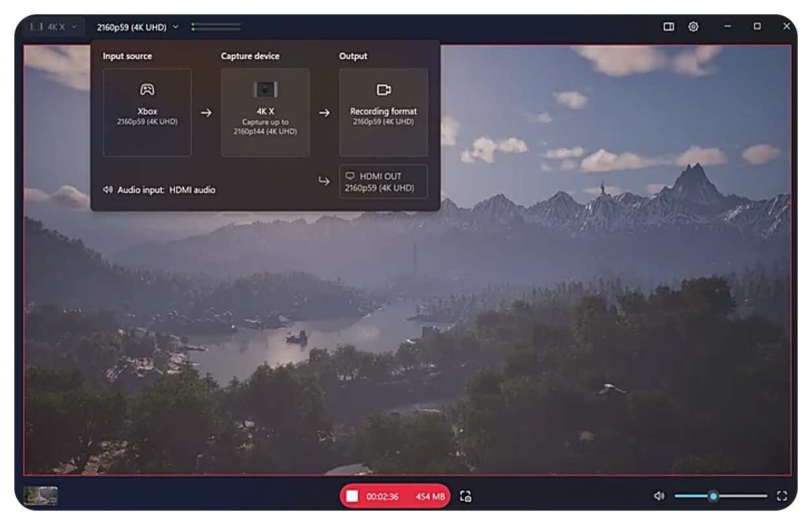Select the 4K X capture device card
Image resolution: width=812 pixels, height=525 pixels.
tap(265, 112)
